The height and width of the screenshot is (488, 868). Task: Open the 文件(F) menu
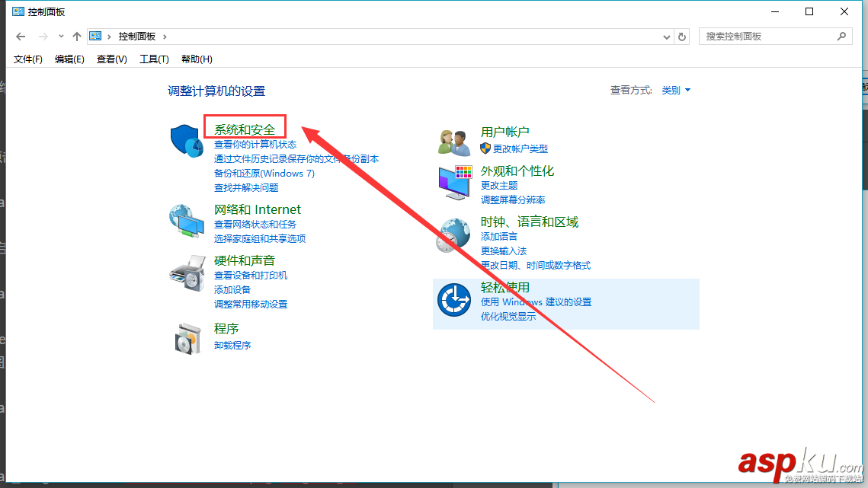(27, 59)
